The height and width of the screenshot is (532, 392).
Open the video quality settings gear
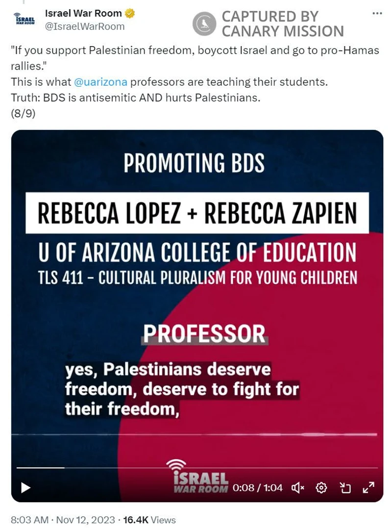point(321,487)
